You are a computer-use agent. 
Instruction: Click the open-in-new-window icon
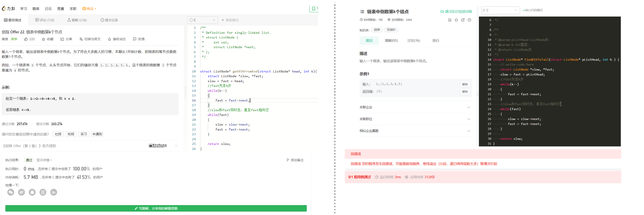coord(463,20)
